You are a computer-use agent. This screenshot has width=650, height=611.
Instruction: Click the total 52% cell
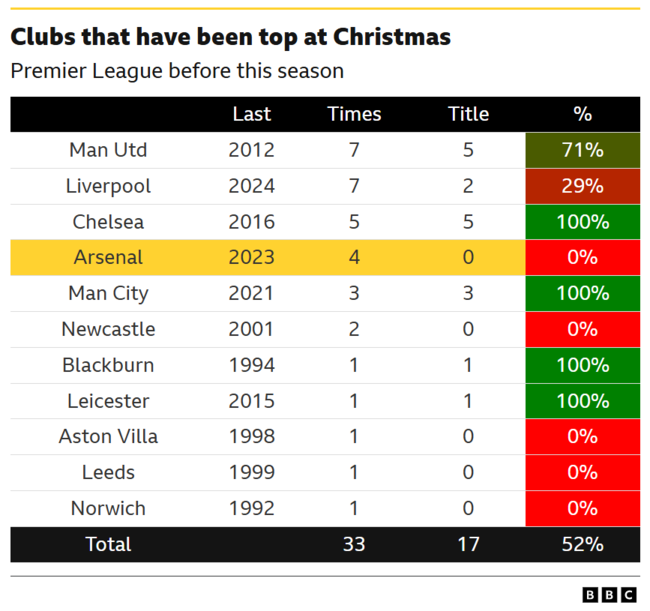pyautogui.click(x=582, y=544)
